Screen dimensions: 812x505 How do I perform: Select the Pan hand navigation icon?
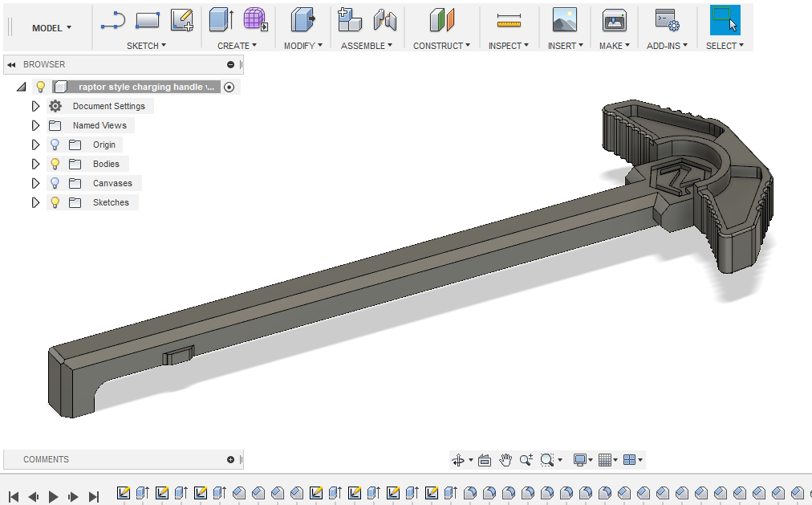tap(505, 460)
